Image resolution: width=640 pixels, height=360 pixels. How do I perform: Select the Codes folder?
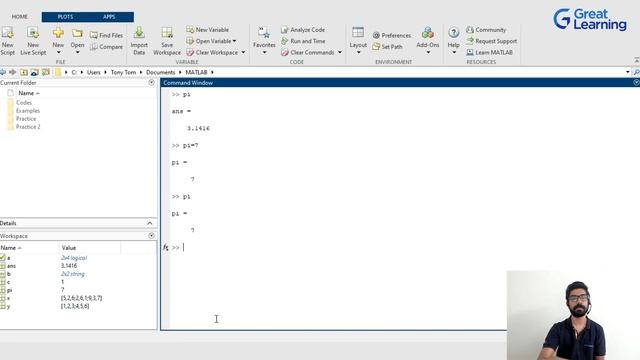pyautogui.click(x=24, y=103)
